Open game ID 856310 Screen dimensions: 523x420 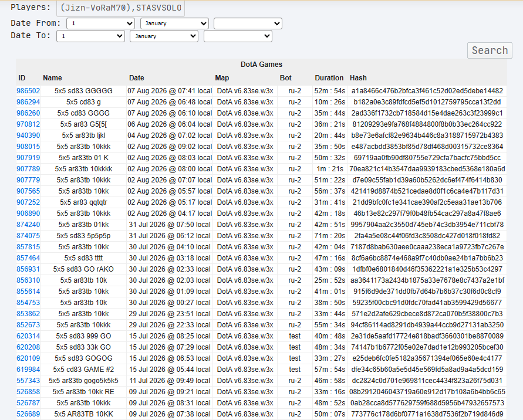(28, 280)
